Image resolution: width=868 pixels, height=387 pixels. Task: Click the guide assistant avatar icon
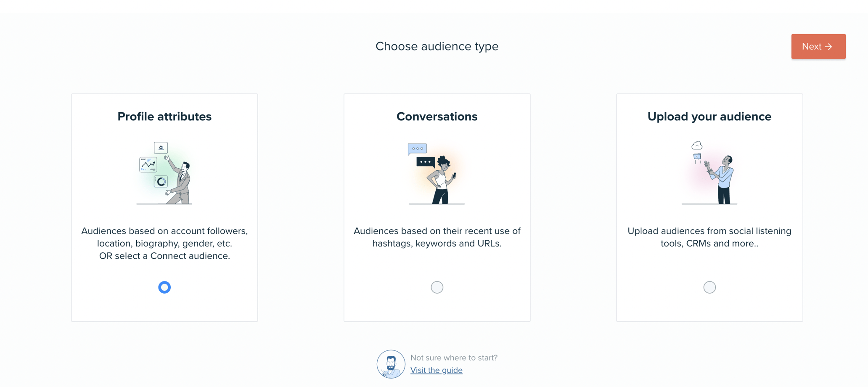pos(391,363)
